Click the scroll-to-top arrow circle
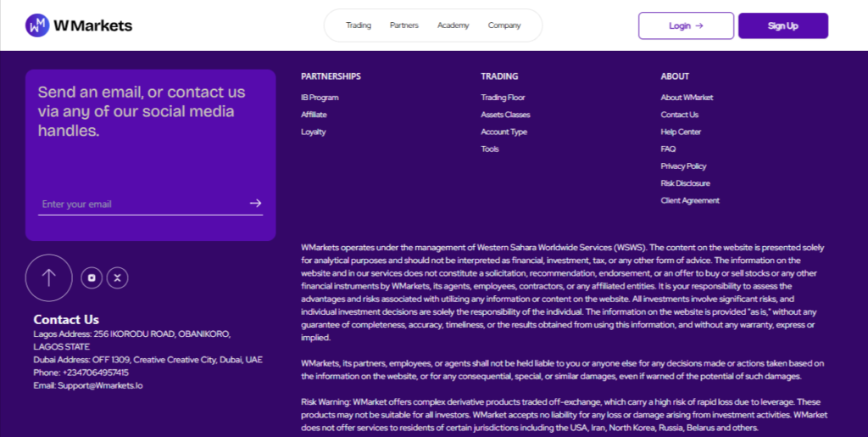The width and height of the screenshot is (868, 437). [48, 277]
